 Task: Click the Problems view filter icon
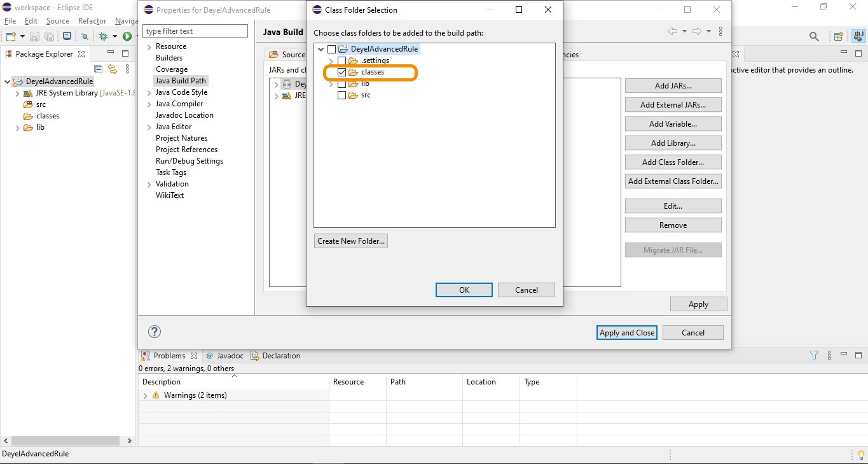click(814, 356)
